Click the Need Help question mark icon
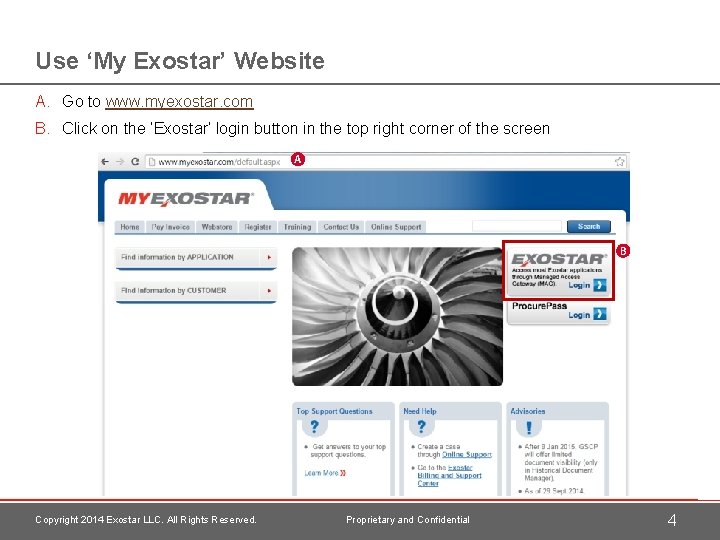The height and width of the screenshot is (540, 720). [x=422, y=427]
